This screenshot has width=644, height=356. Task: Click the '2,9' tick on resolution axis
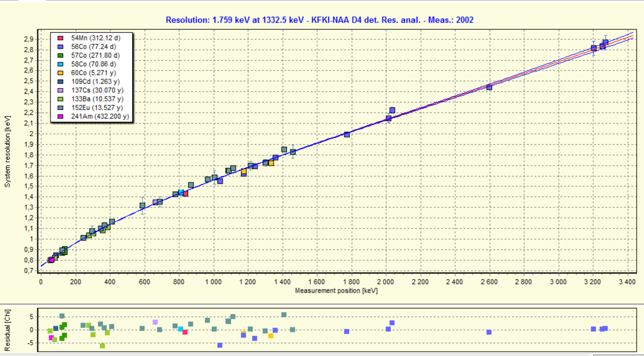pyautogui.click(x=29, y=39)
